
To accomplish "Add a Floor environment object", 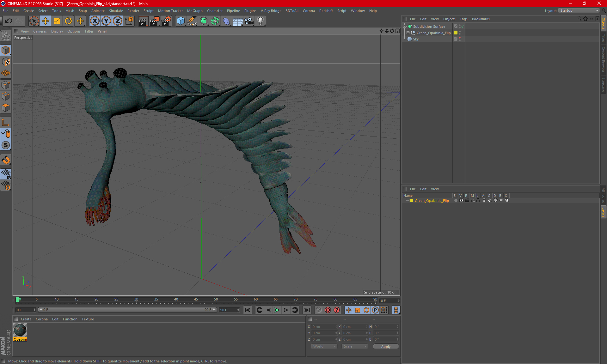I will (x=237, y=21).
